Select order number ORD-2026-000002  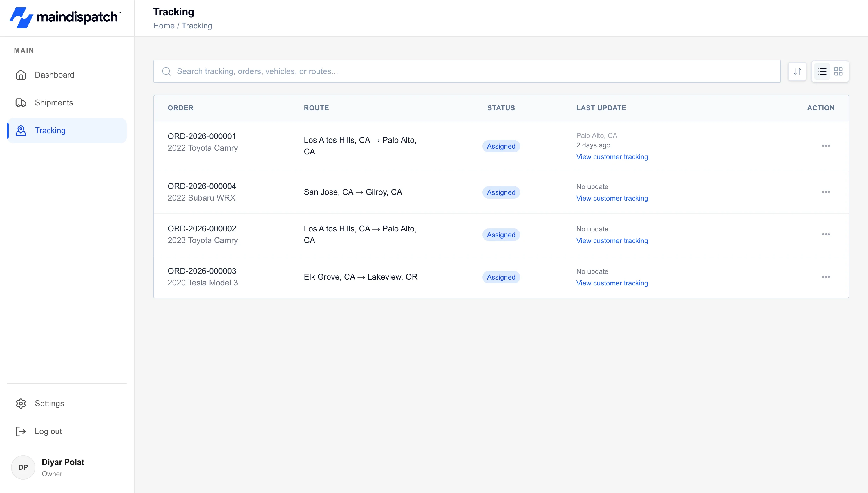[x=202, y=228]
